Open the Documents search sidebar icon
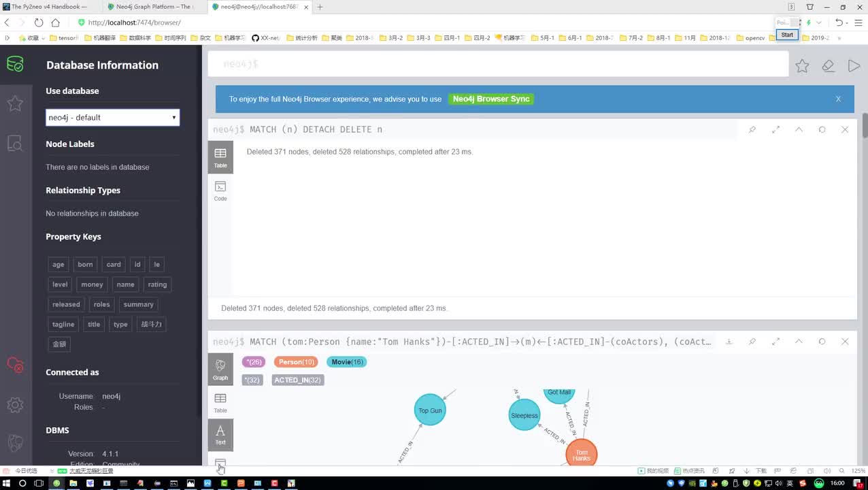This screenshot has width=868, height=490. [x=15, y=143]
